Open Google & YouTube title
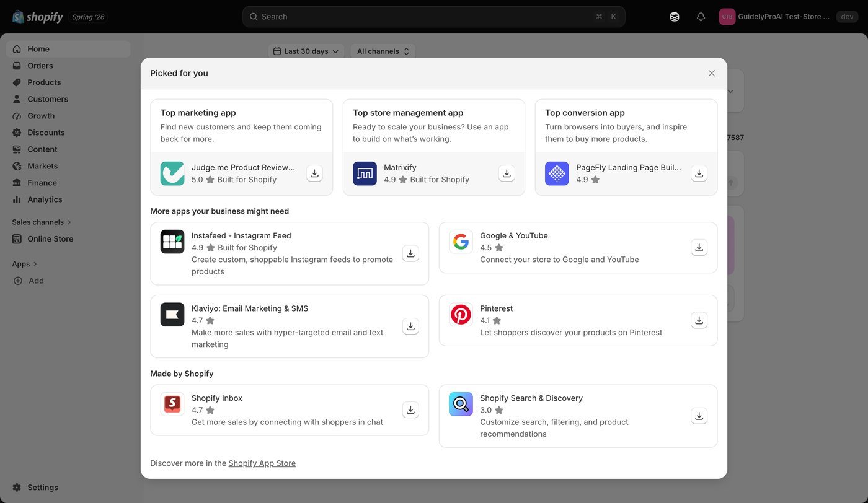This screenshot has height=503, width=868. click(x=514, y=235)
